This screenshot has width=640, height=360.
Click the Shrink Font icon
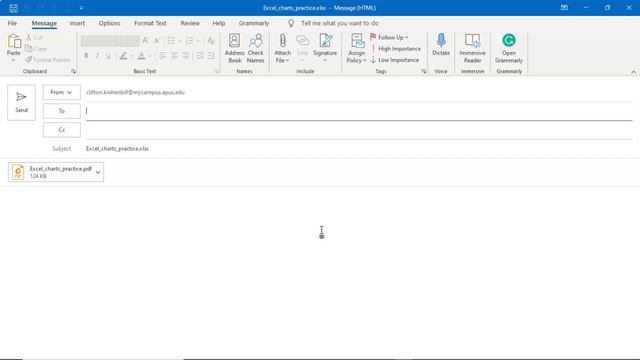pos(157,40)
